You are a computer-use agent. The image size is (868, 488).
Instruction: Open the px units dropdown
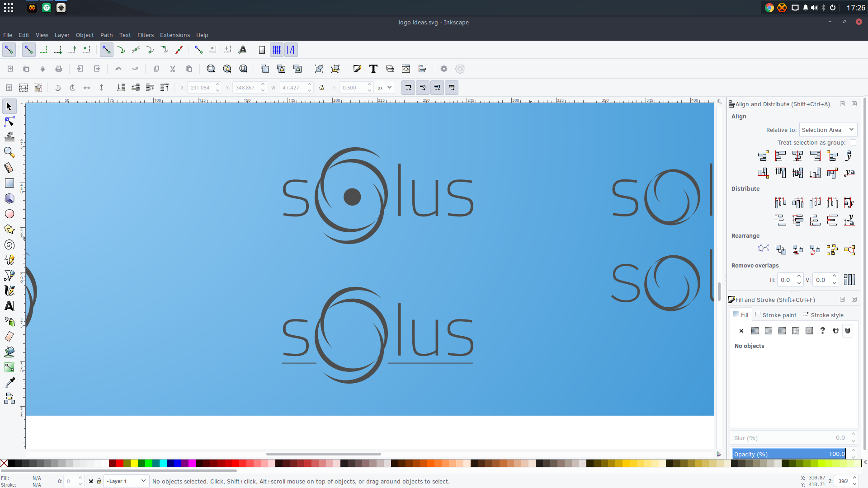coord(385,88)
